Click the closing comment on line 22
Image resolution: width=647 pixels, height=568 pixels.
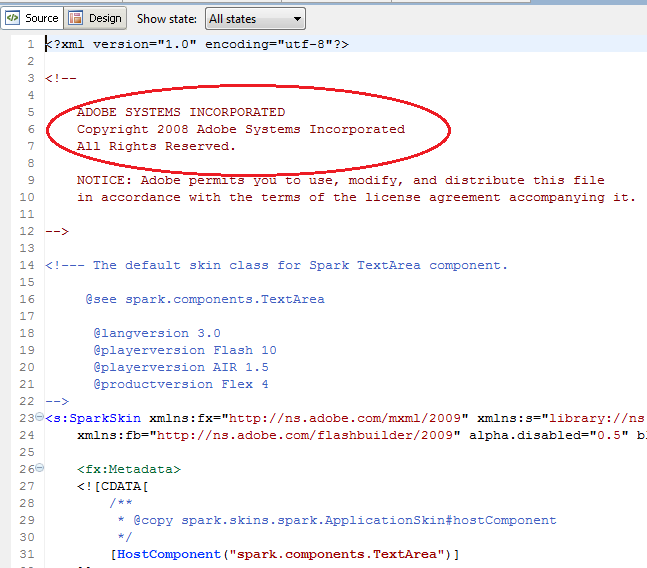pyautogui.click(x=57, y=401)
